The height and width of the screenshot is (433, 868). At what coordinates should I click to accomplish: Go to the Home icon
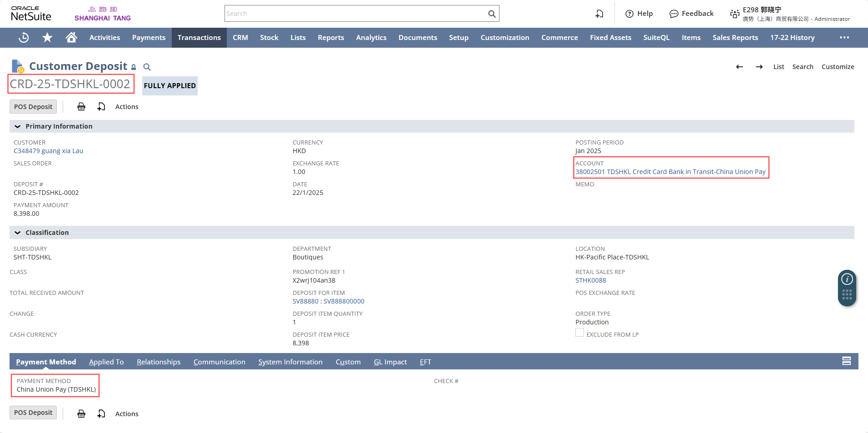point(71,38)
